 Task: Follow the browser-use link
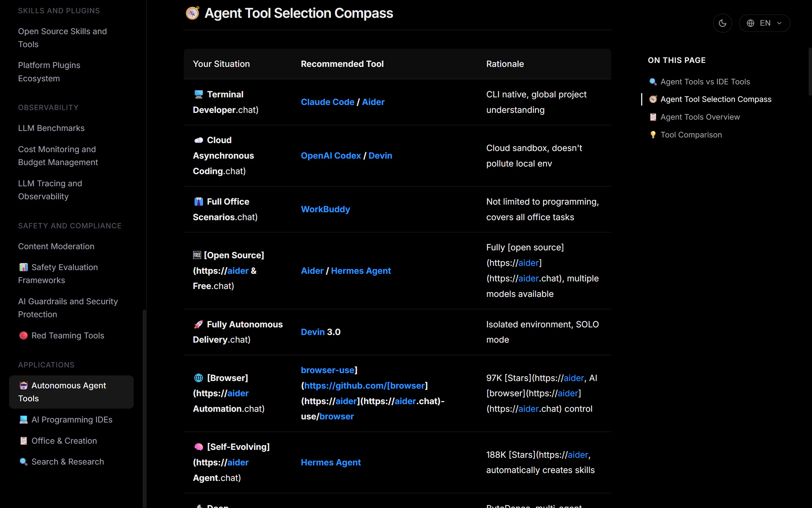[x=328, y=370]
